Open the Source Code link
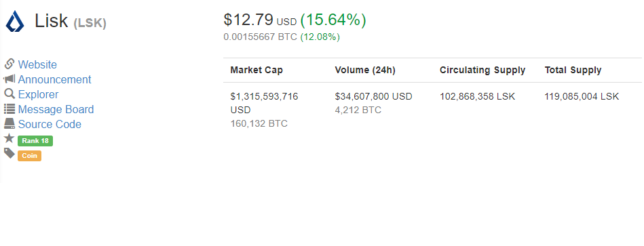The image size is (644, 246). [50, 124]
